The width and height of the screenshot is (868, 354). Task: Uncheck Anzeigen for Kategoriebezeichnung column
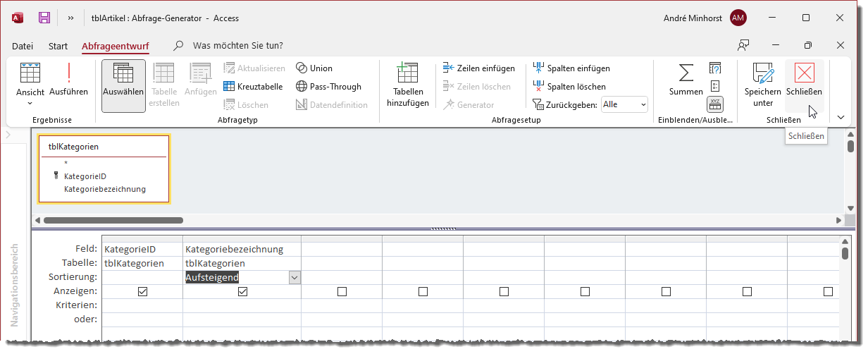click(242, 291)
